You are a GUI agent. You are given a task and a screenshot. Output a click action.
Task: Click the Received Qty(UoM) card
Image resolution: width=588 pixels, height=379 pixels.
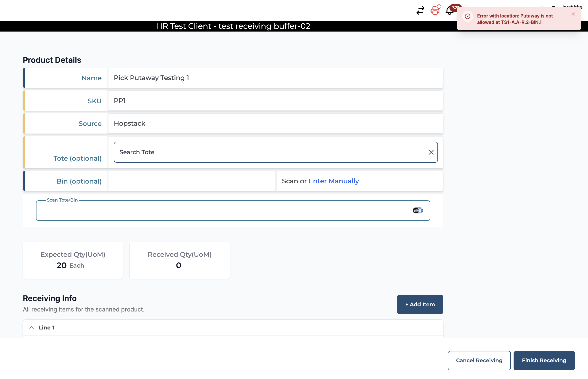point(180,260)
